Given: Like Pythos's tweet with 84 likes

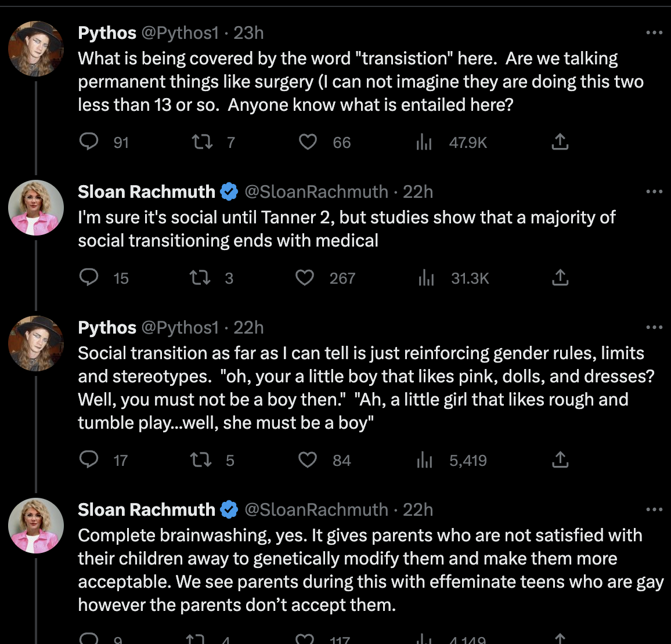Looking at the screenshot, I should pyautogui.click(x=308, y=460).
